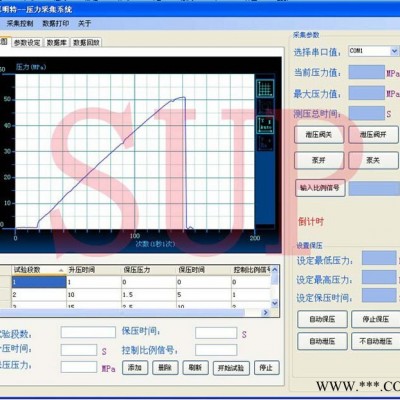Click the 停止 button
This screenshot has height=400, width=400.
point(266,368)
